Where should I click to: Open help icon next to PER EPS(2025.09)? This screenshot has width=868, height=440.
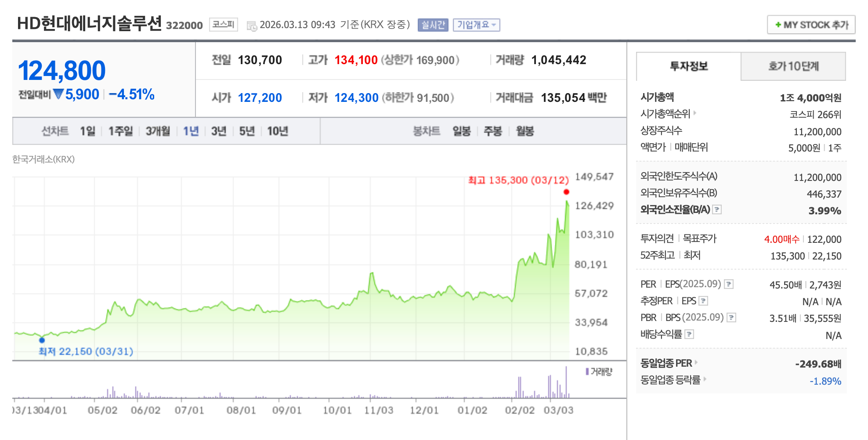(x=729, y=284)
